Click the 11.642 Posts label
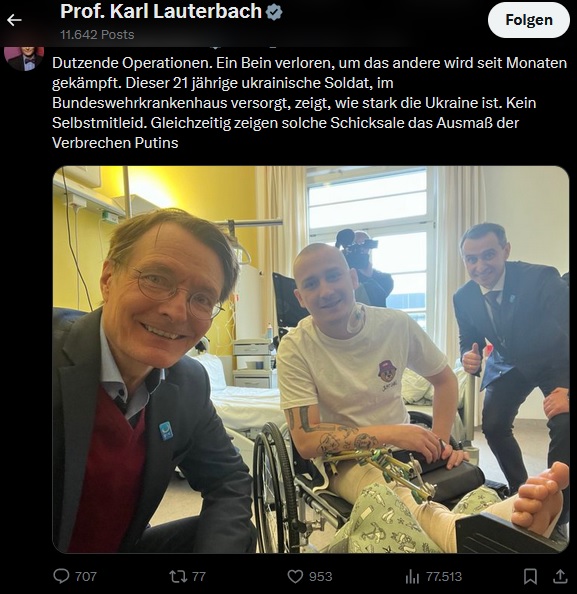 [97, 35]
